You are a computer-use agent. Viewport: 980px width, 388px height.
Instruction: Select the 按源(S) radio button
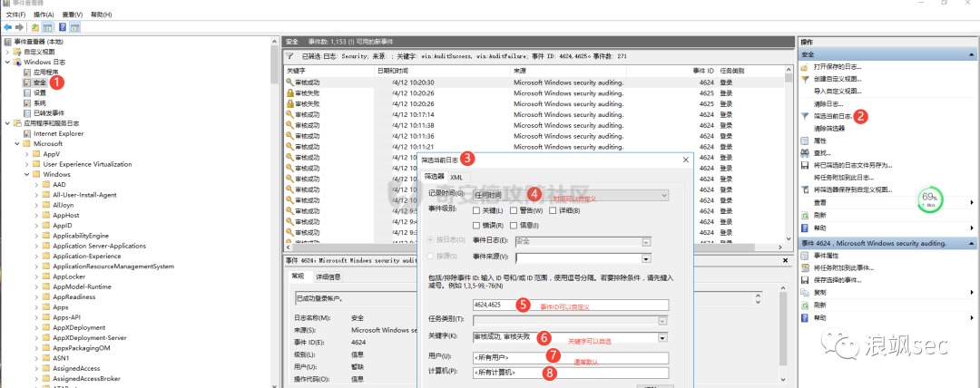point(429,256)
